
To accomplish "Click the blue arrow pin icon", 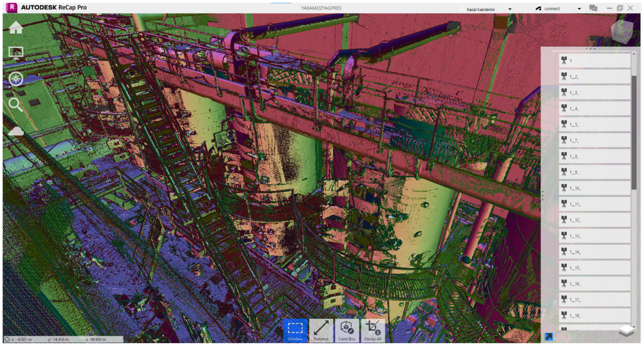I will point(548,337).
